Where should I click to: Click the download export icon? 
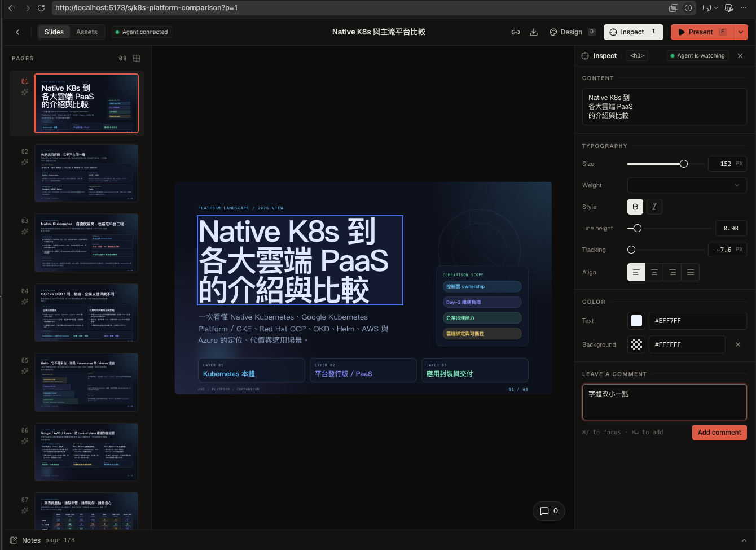533,32
